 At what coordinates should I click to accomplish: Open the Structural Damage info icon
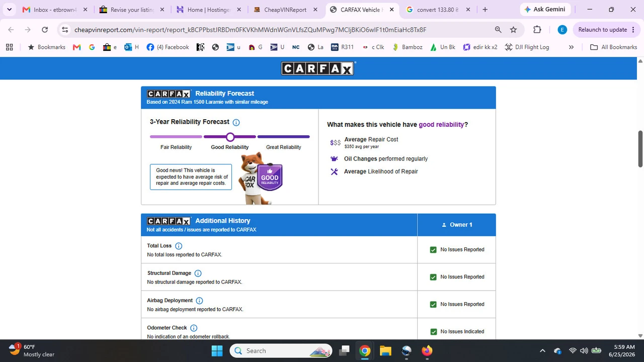198,274
